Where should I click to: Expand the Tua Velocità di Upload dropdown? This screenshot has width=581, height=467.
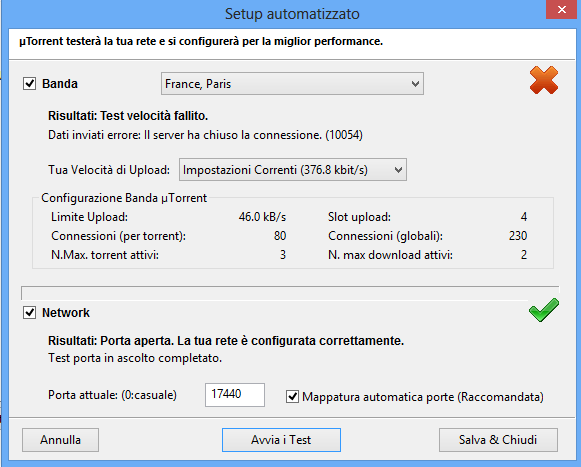pyautogui.click(x=293, y=170)
